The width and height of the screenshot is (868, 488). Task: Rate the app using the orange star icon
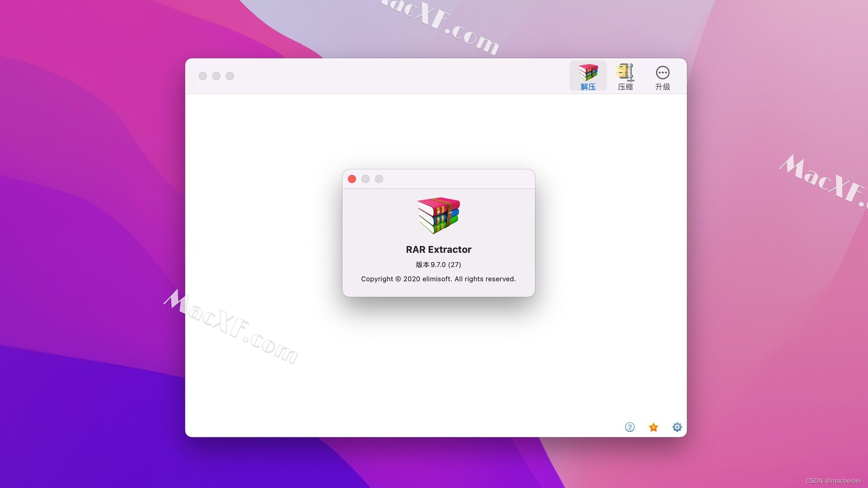point(653,427)
